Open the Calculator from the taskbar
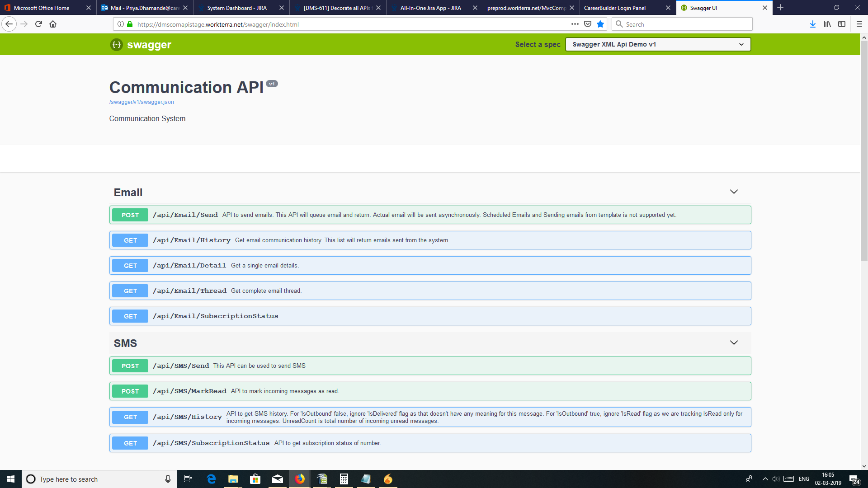 pos(344,479)
